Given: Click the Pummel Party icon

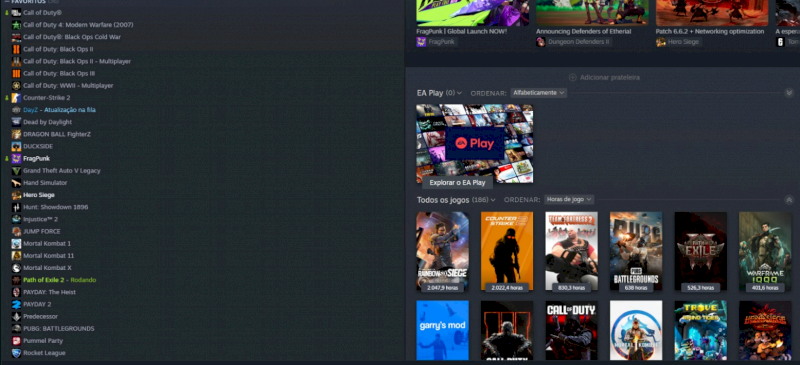Looking at the screenshot, I should (16, 341).
